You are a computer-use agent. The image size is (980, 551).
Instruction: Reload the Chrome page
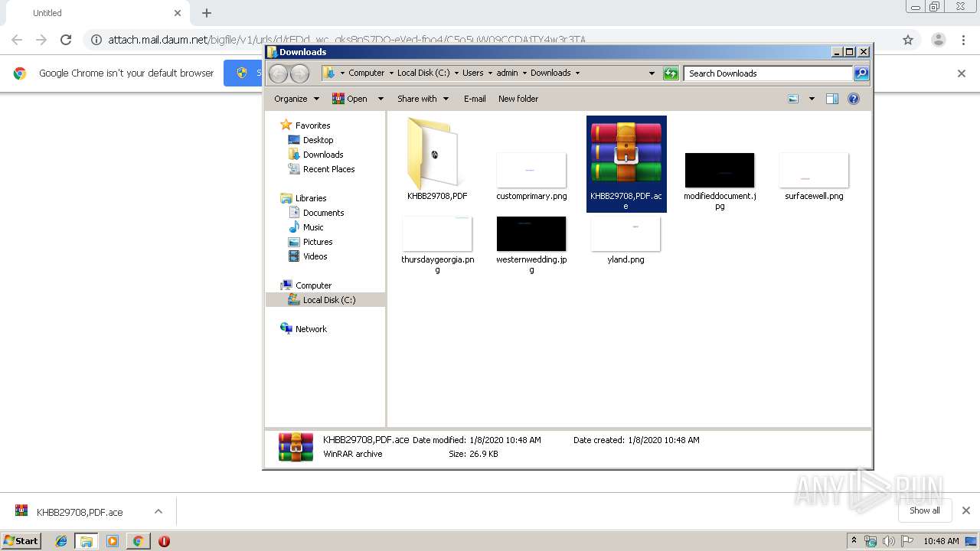66,40
